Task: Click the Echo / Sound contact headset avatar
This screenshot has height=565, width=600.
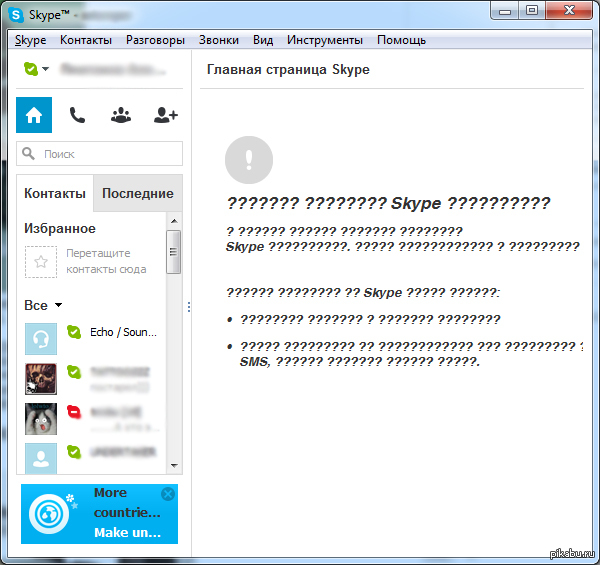Action: coord(41,339)
